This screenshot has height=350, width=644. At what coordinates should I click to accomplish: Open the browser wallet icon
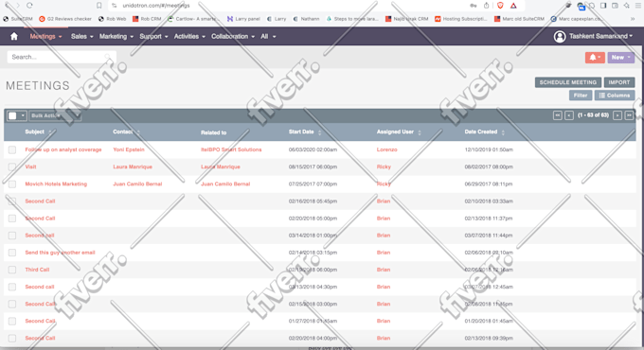tap(615, 6)
